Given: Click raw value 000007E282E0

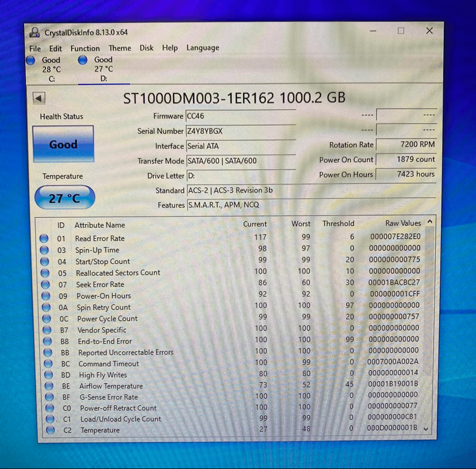Looking at the screenshot, I should pos(396,236).
